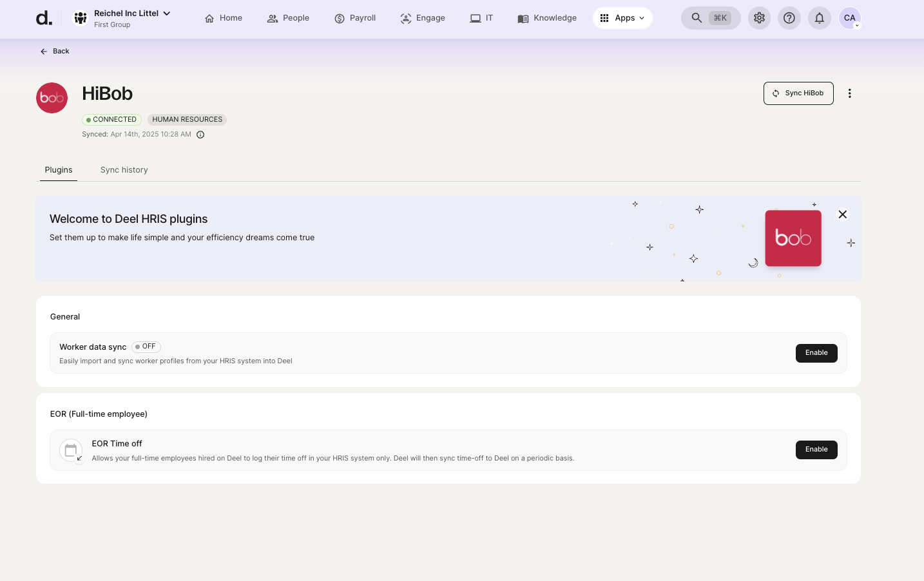
Task: Open the help question mark icon
Action: tap(789, 18)
